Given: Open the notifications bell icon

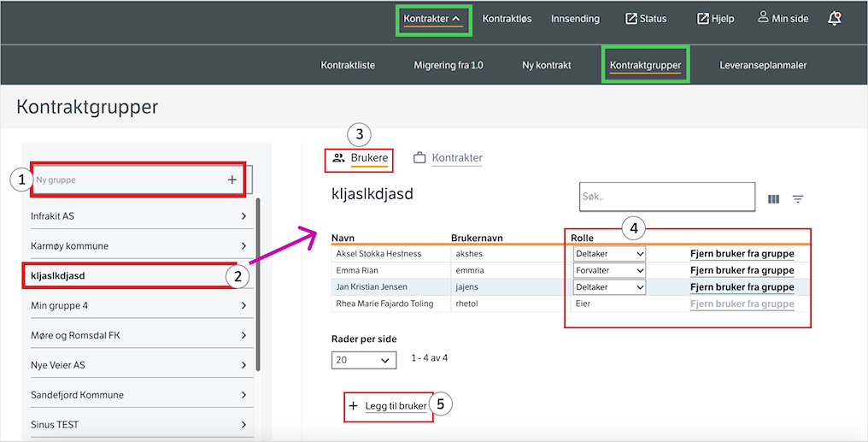Looking at the screenshot, I should coord(834,18).
